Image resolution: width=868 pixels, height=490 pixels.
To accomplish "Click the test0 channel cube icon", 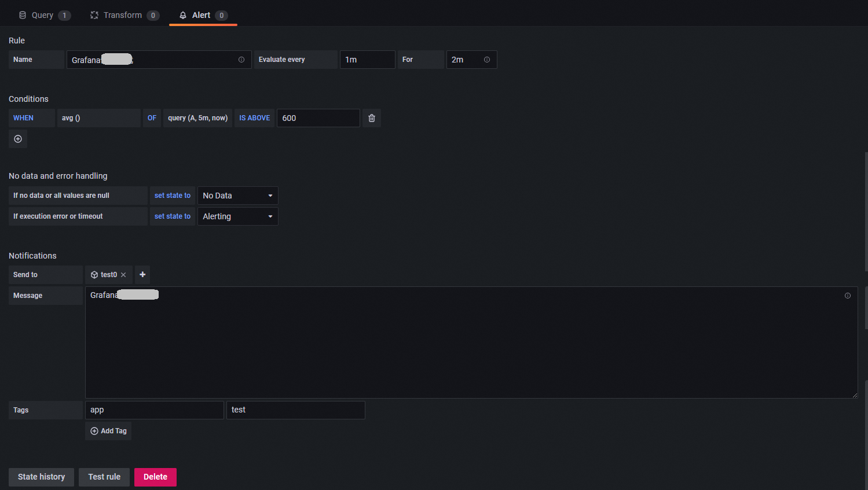I will [x=94, y=275].
